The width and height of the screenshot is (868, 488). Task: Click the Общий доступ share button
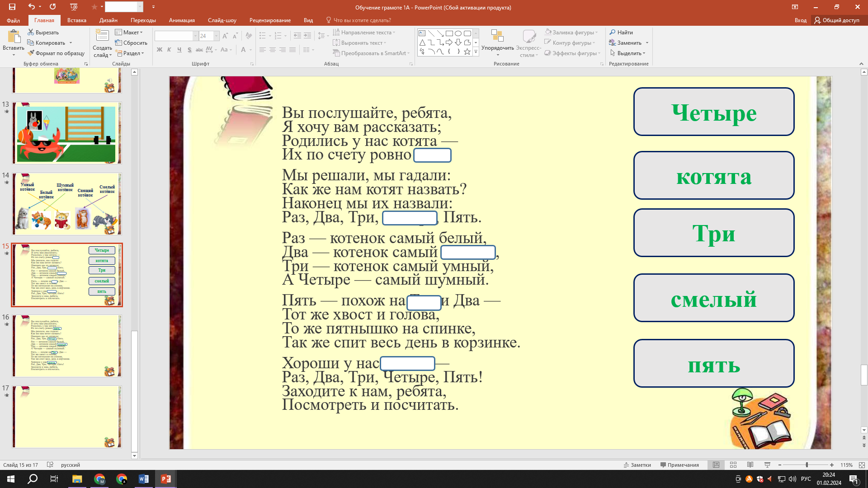[837, 20]
